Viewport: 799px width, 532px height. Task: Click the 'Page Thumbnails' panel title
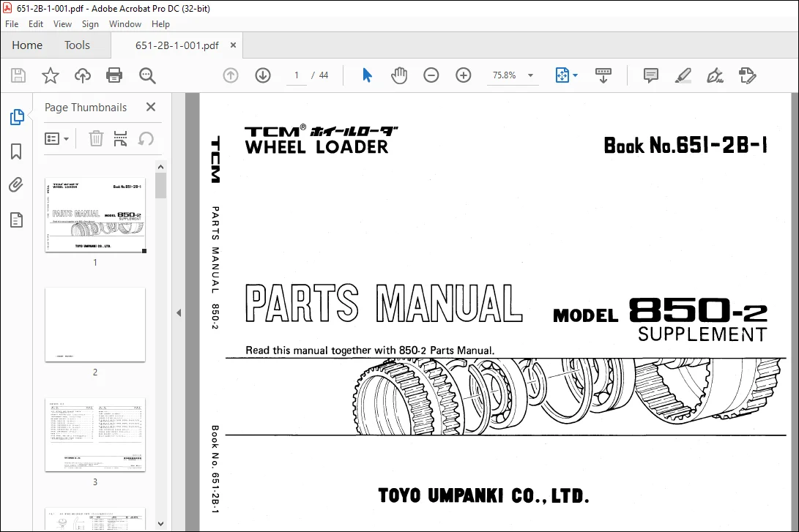tap(86, 108)
